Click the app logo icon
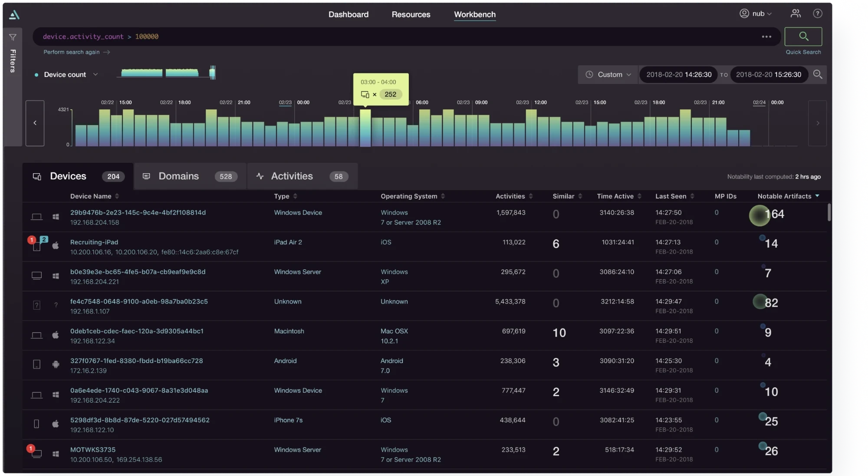Screen dimensions: 868x476 14,15
